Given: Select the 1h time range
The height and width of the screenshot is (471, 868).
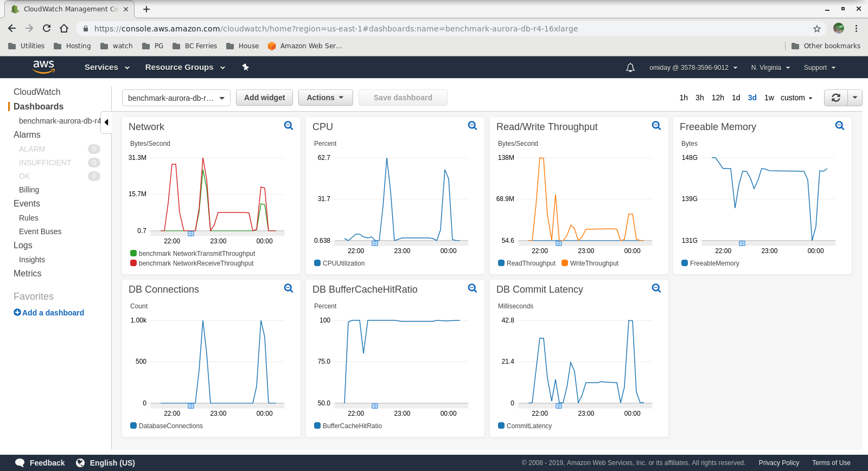Looking at the screenshot, I should [x=684, y=98].
